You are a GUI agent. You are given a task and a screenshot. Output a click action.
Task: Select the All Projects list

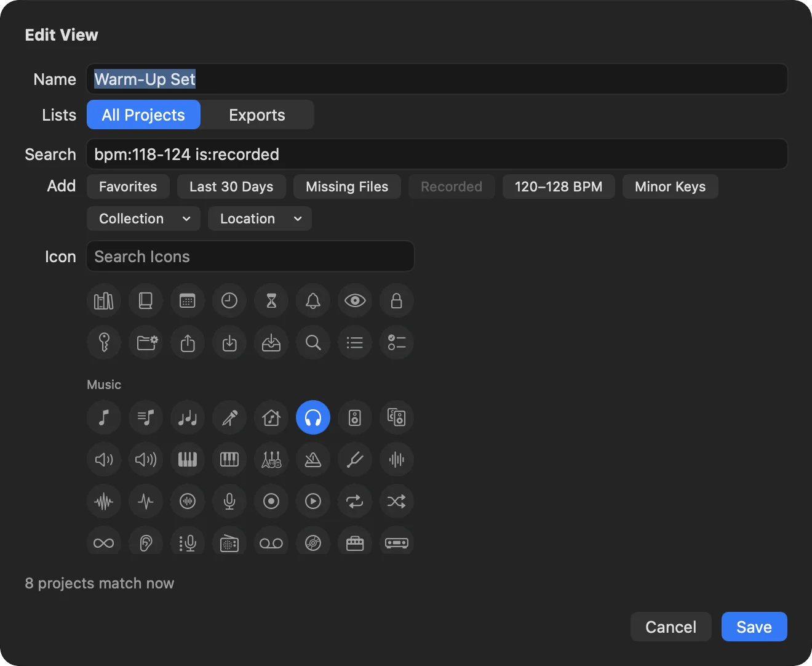[143, 115]
